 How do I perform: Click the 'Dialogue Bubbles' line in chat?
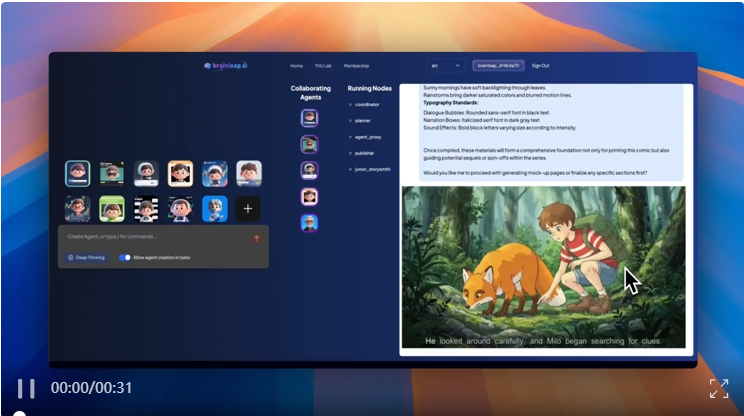[486, 112]
